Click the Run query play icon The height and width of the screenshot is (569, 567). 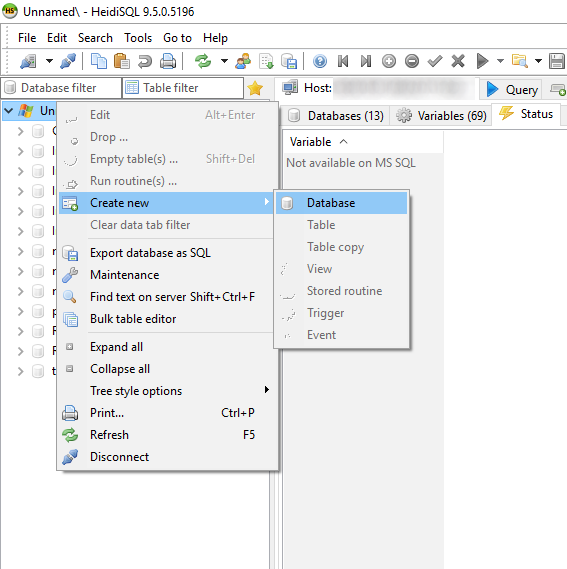(482, 61)
